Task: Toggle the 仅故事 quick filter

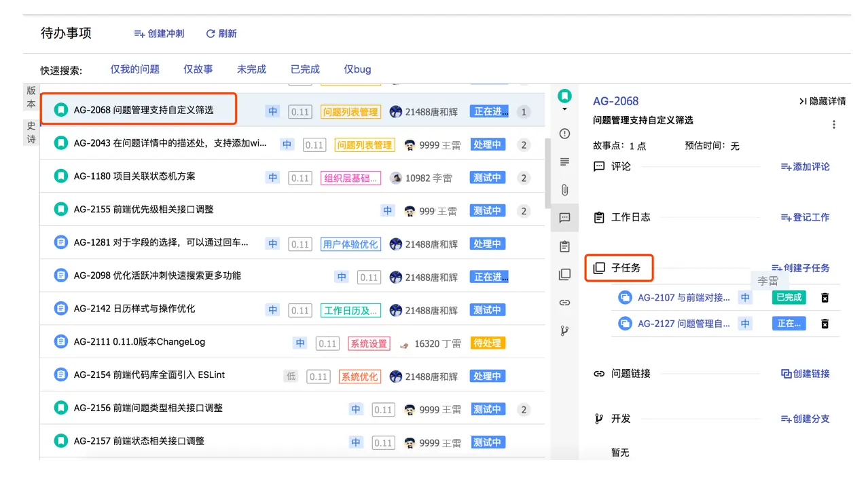Action: 198,69
